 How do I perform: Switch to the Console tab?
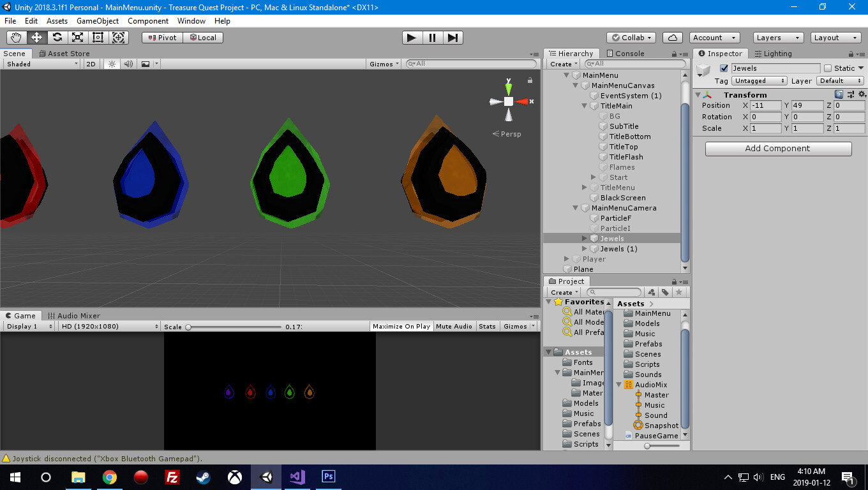(625, 54)
